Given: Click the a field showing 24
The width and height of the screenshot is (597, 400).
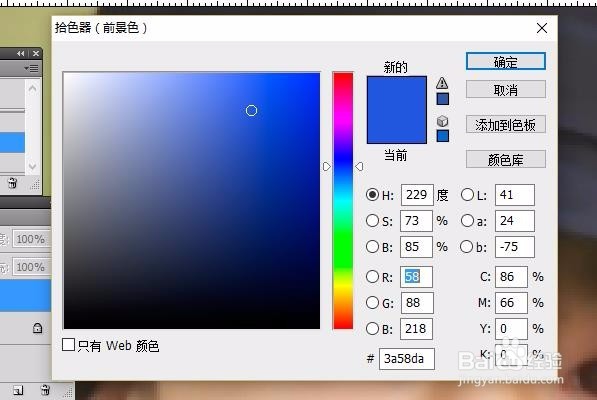Looking at the screenshot, I should point(515,221).
